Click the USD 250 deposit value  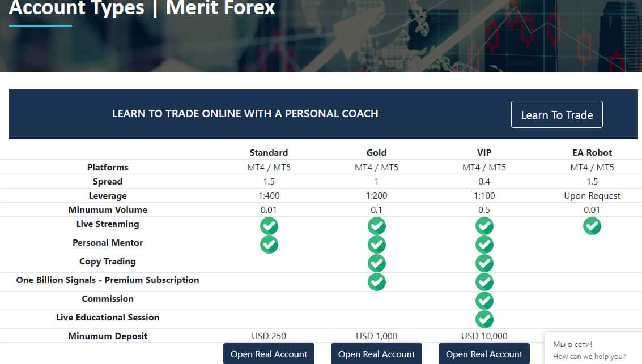tap(269, 336)
